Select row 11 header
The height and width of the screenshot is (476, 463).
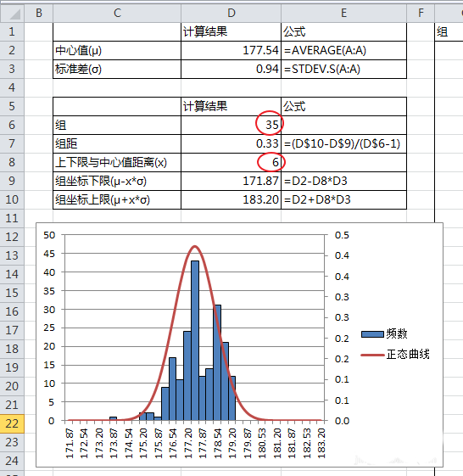click(x=12, y=218)
